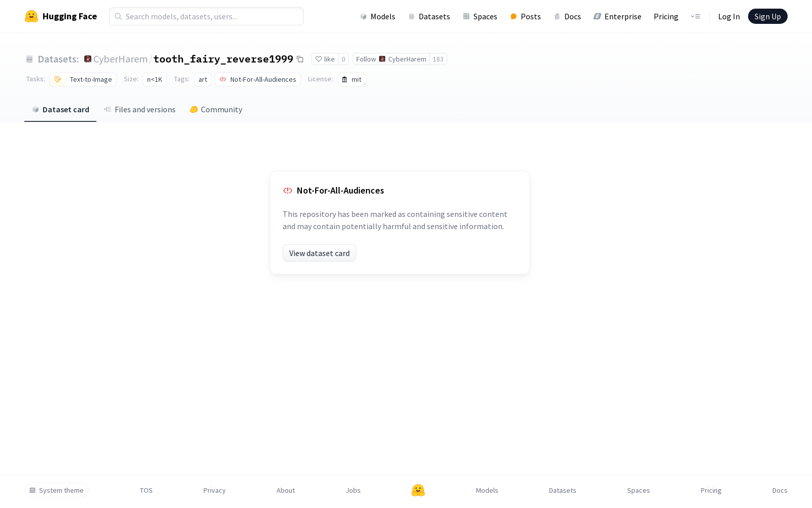Viewport: 812px width, 508px height.
Task: Open the Community tab
Action: pos(216,110)
